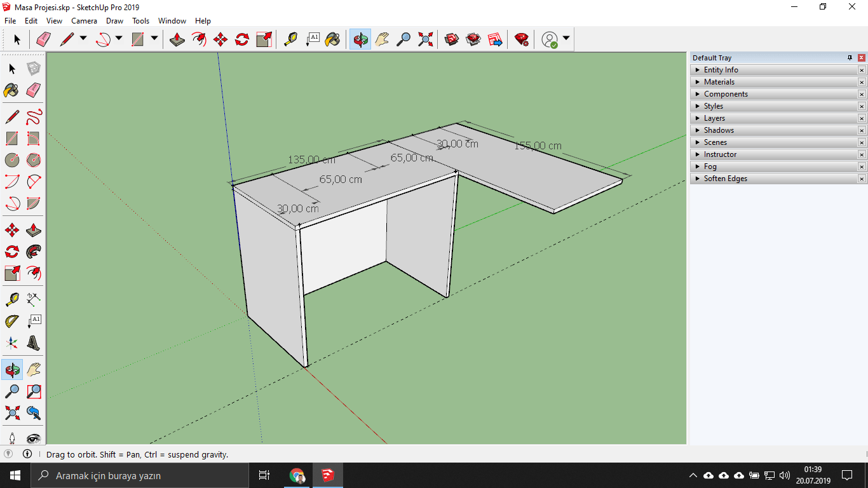868x488 pixels.
Task: Expand the Entity Info panel
Action: point(721,70)
